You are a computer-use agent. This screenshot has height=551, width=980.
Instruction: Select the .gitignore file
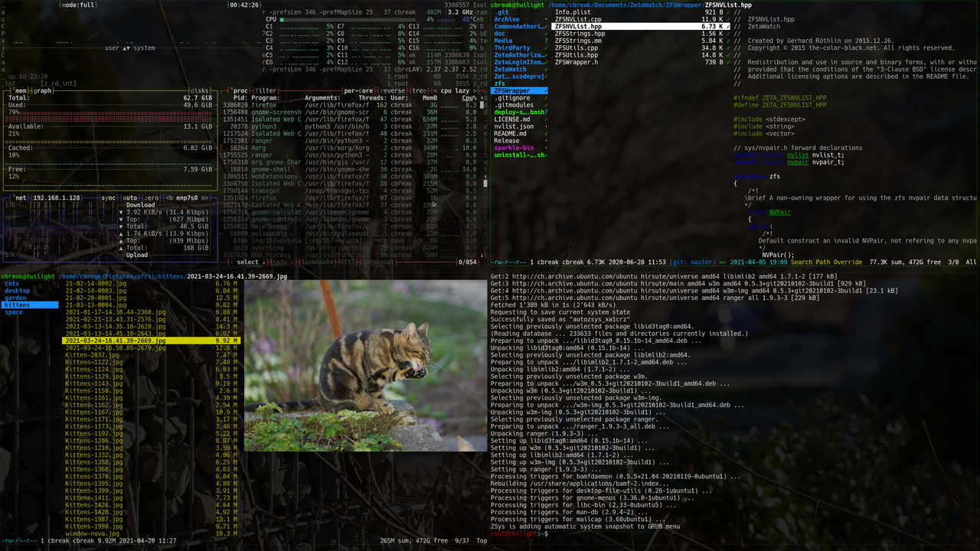coord(520,98)
